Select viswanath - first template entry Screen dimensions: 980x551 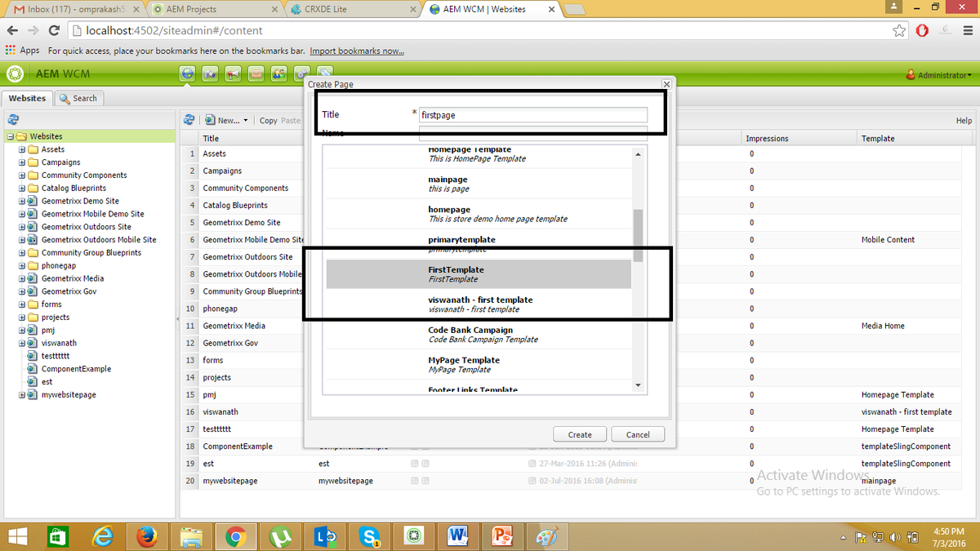479,304
